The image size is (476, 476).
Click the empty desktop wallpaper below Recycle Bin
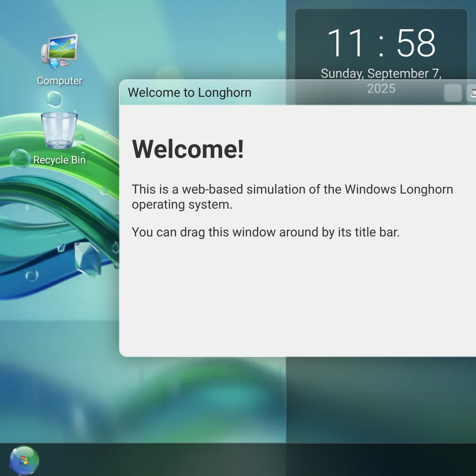coord(59,357)
